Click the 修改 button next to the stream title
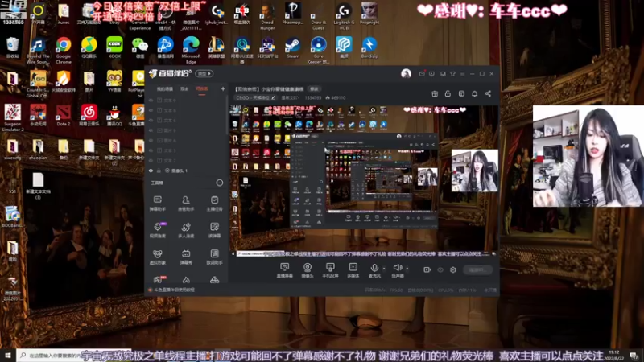The image size is (644, 362). [314, 89]
